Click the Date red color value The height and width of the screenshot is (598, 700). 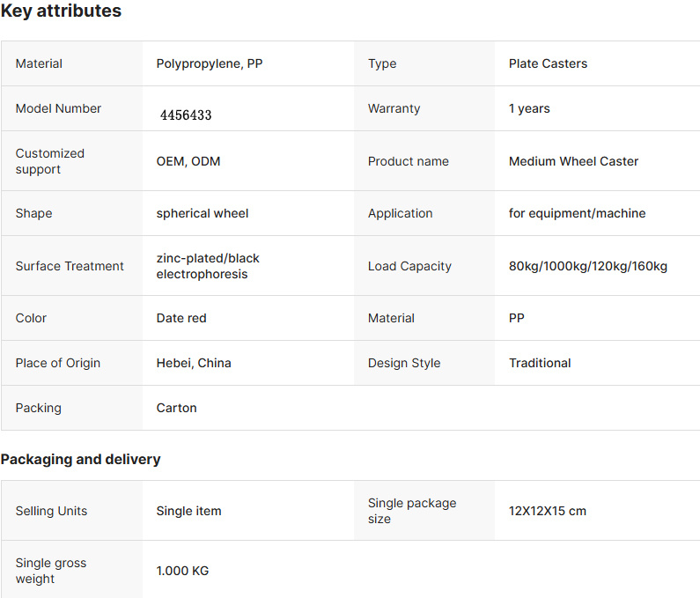tap(181, 318)
